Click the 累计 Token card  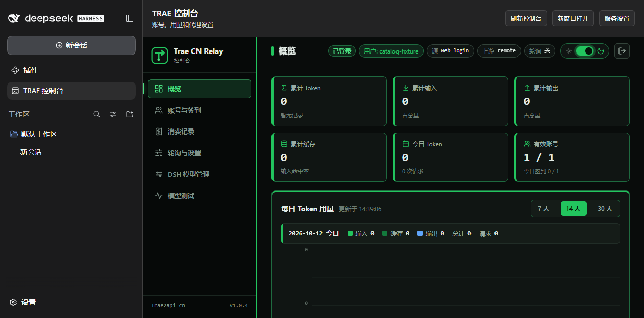(329, 101)
